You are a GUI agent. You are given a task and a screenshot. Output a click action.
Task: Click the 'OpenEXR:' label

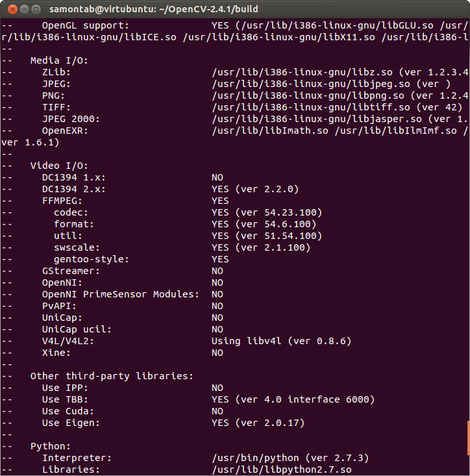(65, 131)
